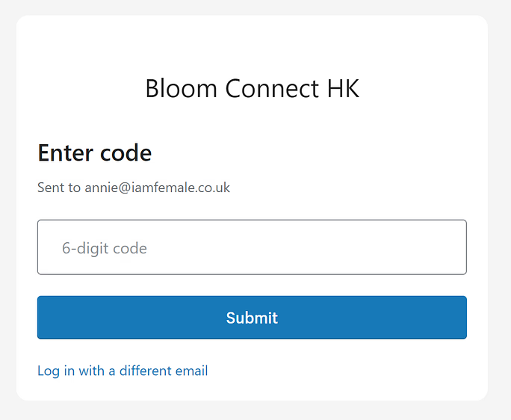
Task: Click the Bloom Connect HK title
Action: click(252, 89)
